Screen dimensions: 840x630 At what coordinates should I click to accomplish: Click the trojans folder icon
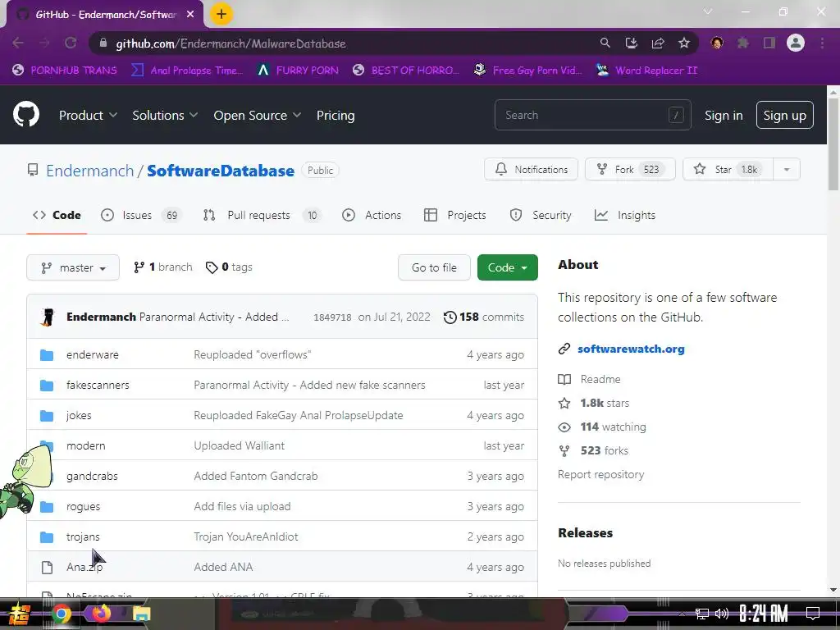pos(47,536)
